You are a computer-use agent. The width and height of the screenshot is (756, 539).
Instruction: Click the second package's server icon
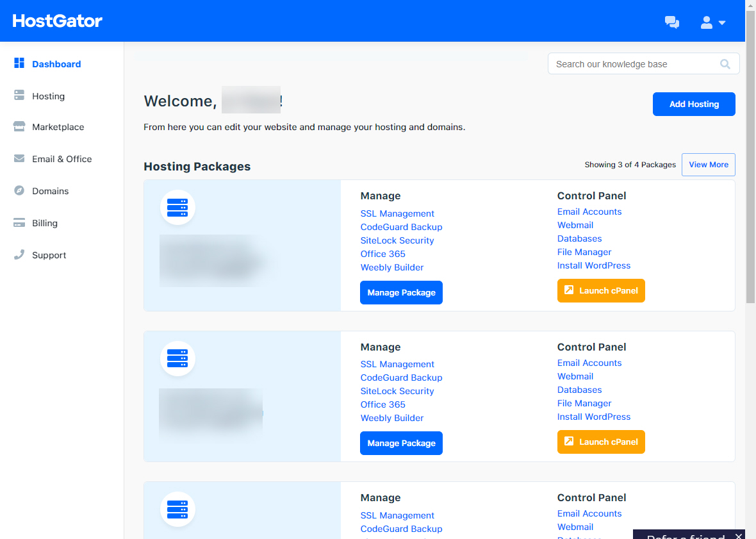(x=177, y=359)
